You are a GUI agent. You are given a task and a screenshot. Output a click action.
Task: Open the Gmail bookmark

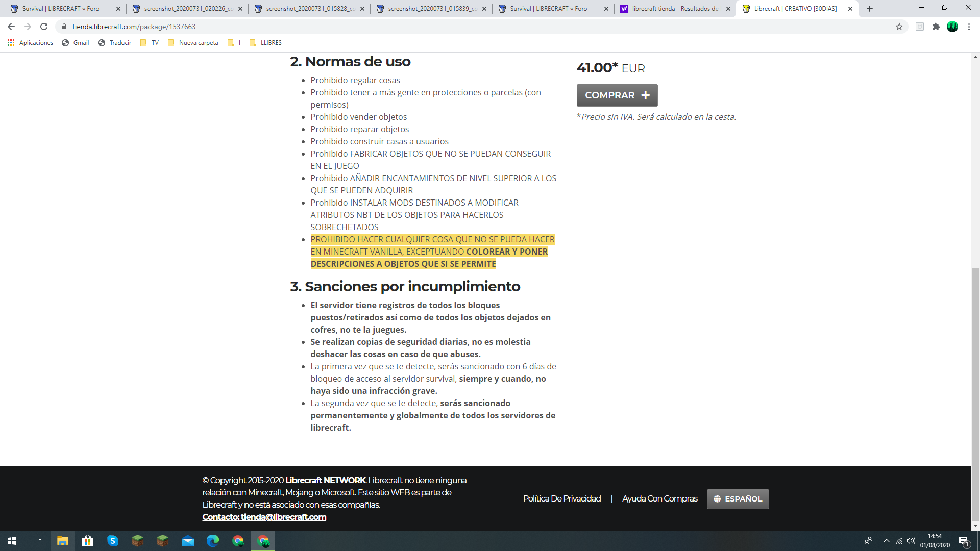[75, 43]
